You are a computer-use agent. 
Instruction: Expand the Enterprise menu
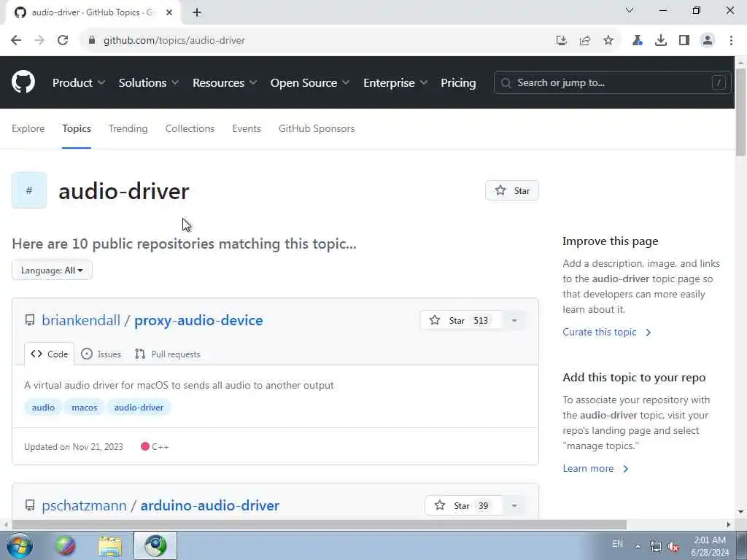pos(395,83)
